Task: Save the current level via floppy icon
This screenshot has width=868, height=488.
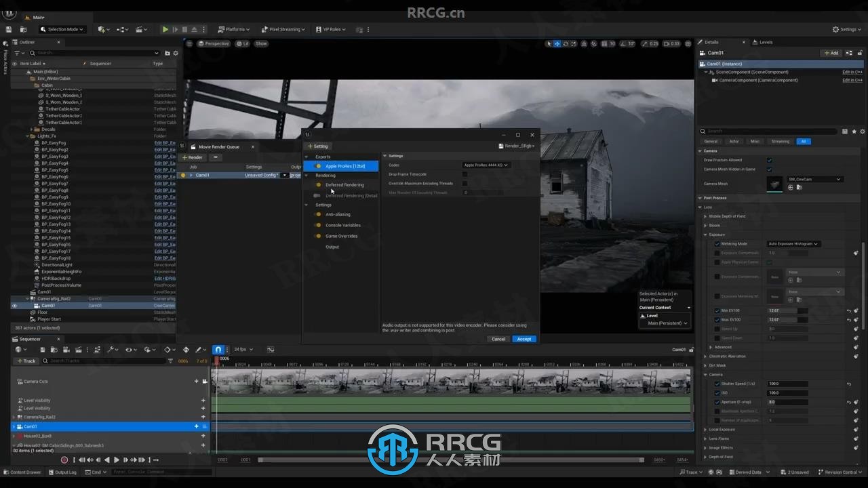Action: (x=9, y=29)
